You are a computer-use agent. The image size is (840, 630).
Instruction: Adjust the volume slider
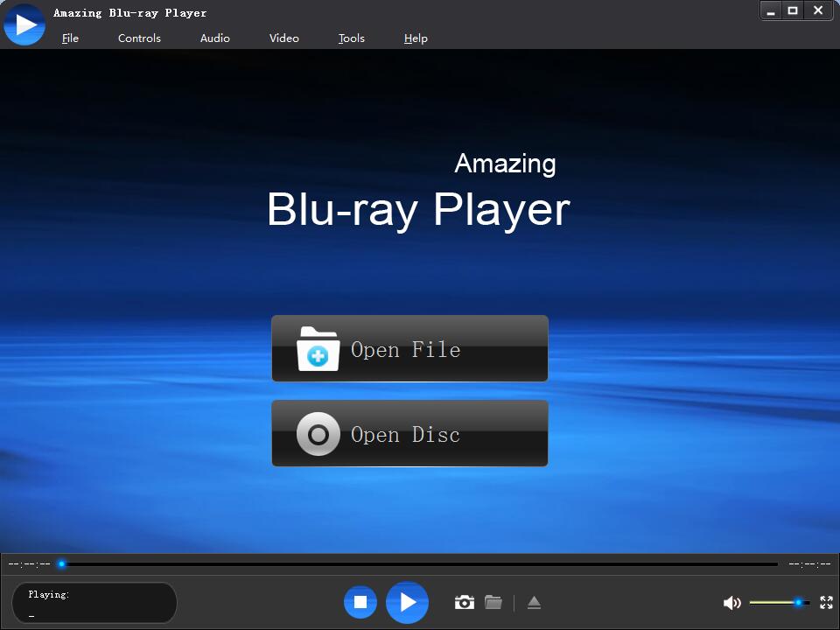coord(779,602)
